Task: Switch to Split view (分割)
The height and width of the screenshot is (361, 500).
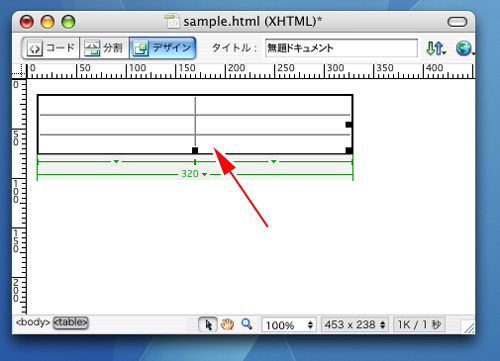Action: coord(104,48)
